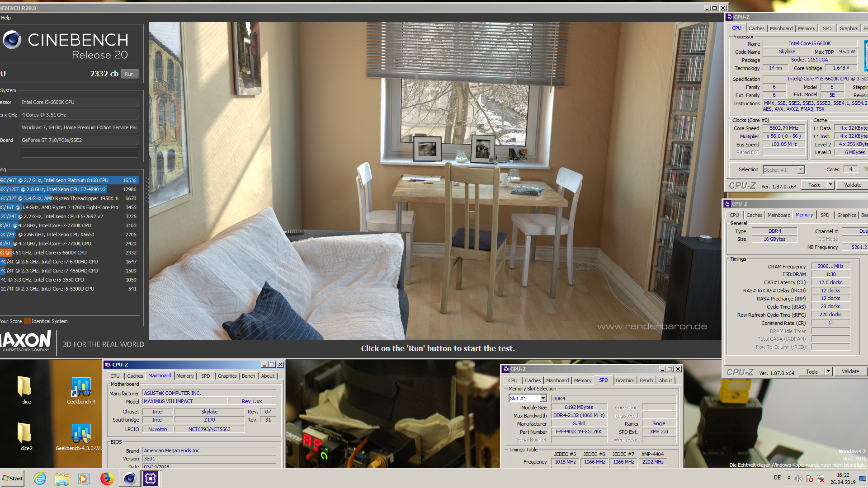Click title icon of CPU-Z Memory window
The height and width of the screenshot is (488, 868).
727,204
